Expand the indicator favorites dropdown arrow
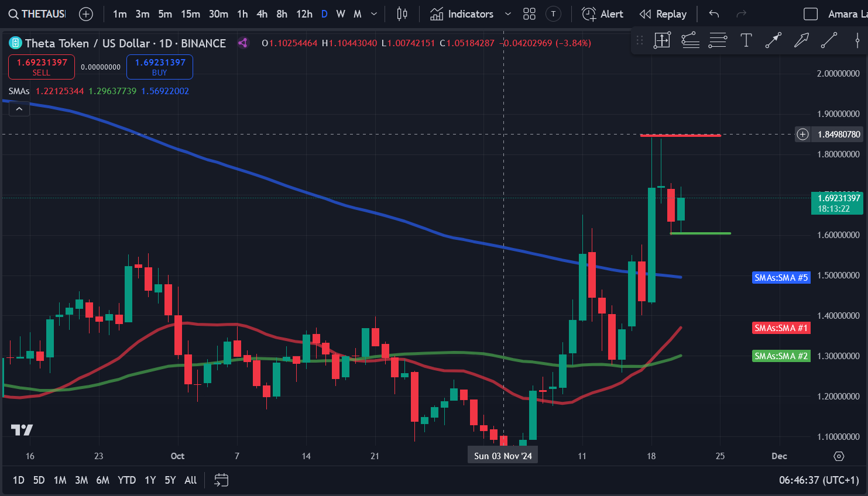The image size is (868, 496). click(508, 14)
